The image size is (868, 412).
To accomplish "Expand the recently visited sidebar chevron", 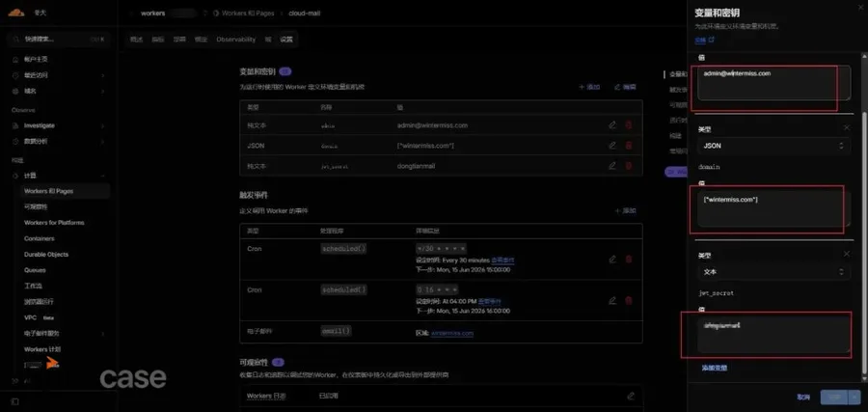I will coord(103,75).
